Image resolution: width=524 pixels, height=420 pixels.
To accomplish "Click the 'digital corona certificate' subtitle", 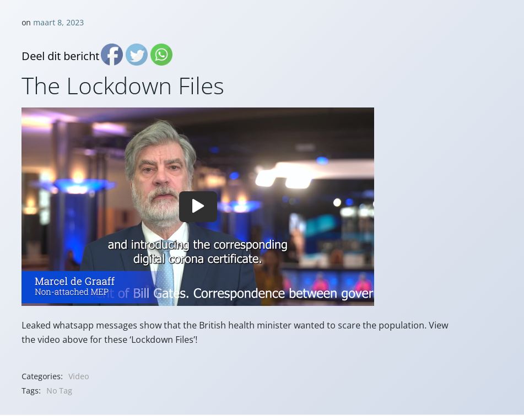I will click(197, 259).
